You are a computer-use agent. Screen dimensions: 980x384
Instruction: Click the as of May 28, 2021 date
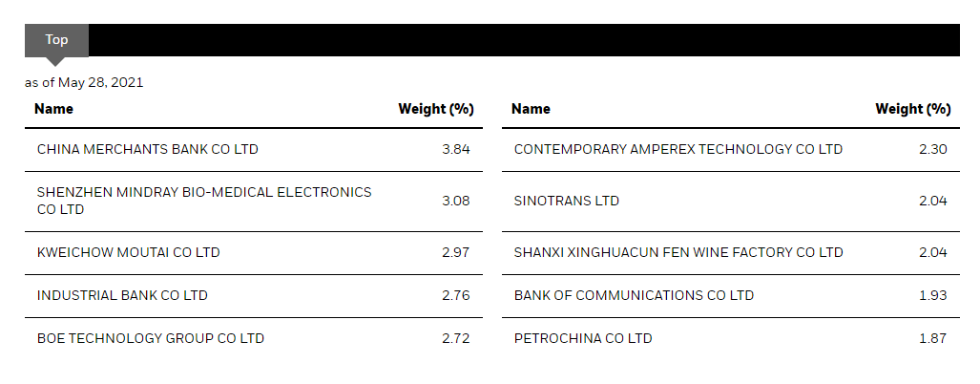click(x=84, y=82)
